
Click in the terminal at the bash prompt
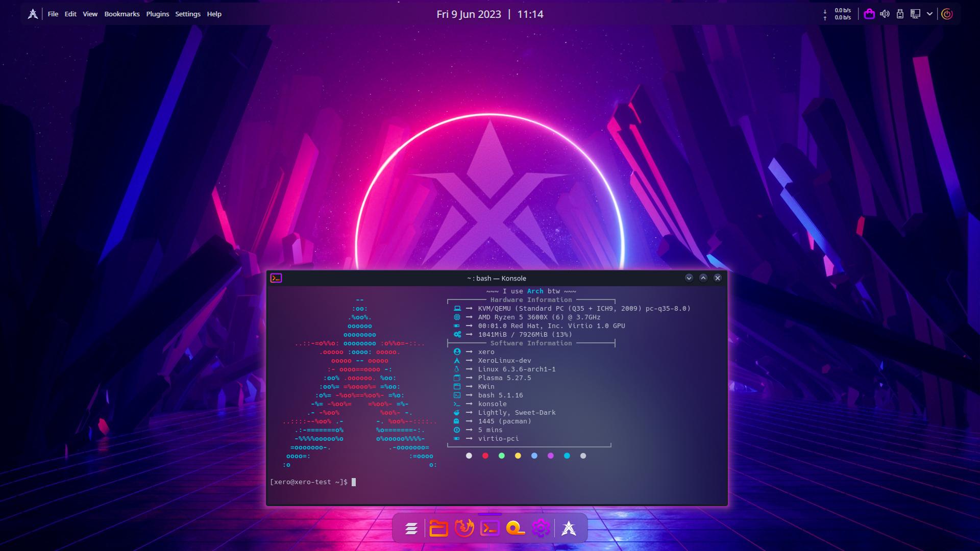[354, 482]
